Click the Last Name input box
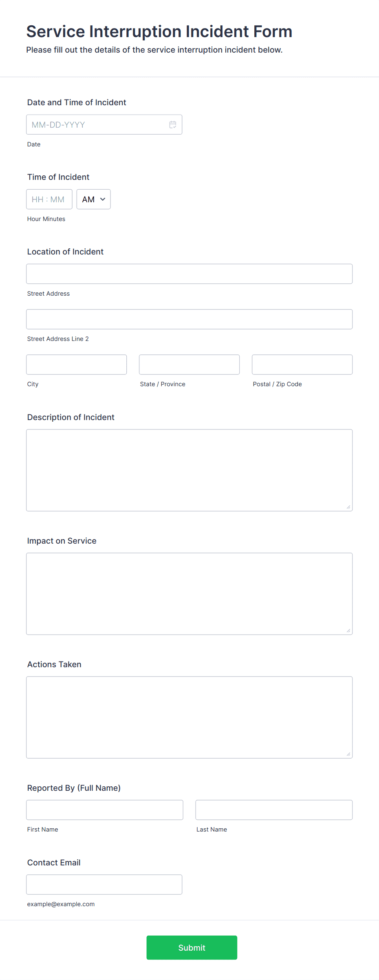 pyautogui.click(x=273, y=810)
